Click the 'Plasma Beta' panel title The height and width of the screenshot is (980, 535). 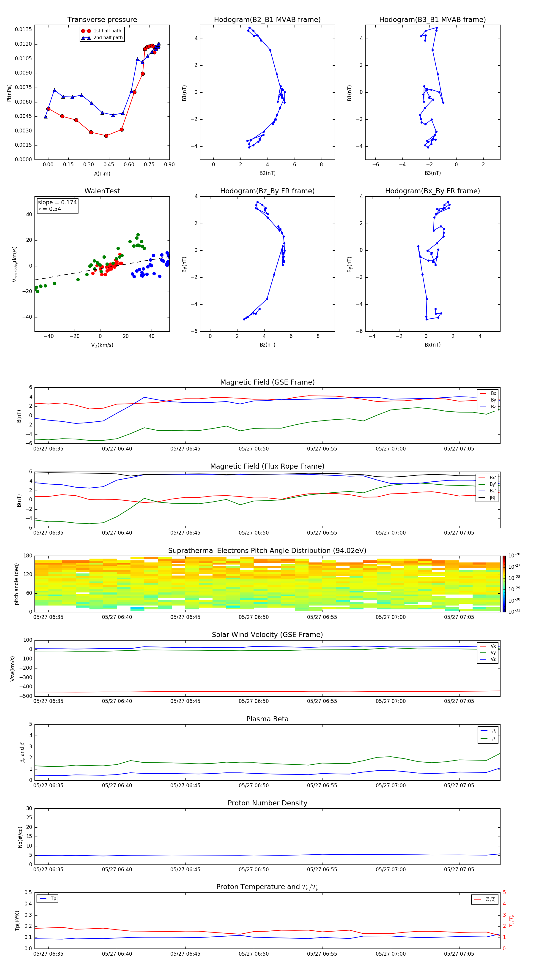point(267,719)
